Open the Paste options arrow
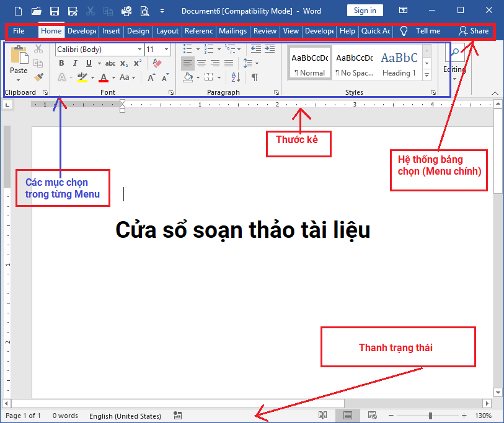The height and width of the screenshot is (423, 504). tap(19, 80)
